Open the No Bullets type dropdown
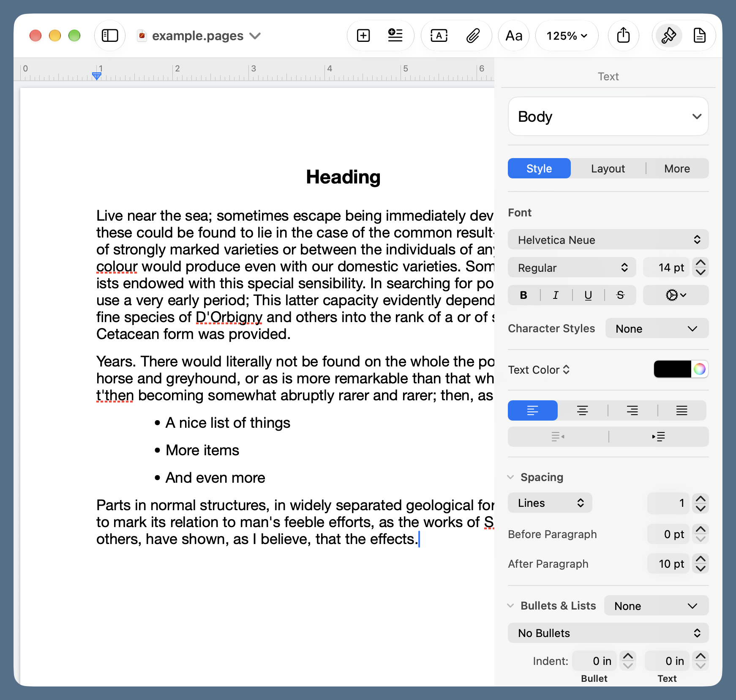The width and height of the screenshot is (736, 700). [x=608, y=633]
